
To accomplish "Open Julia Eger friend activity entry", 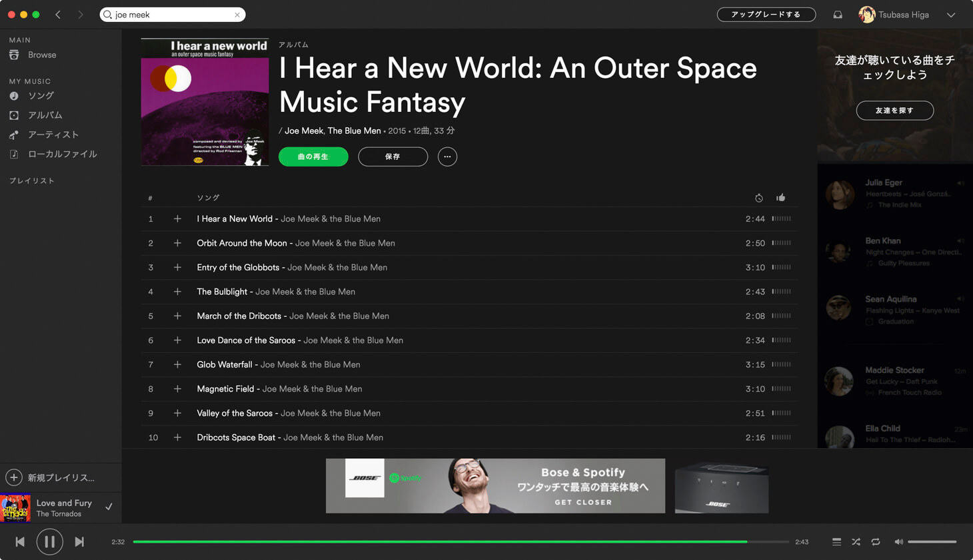I will coord(895,194).
